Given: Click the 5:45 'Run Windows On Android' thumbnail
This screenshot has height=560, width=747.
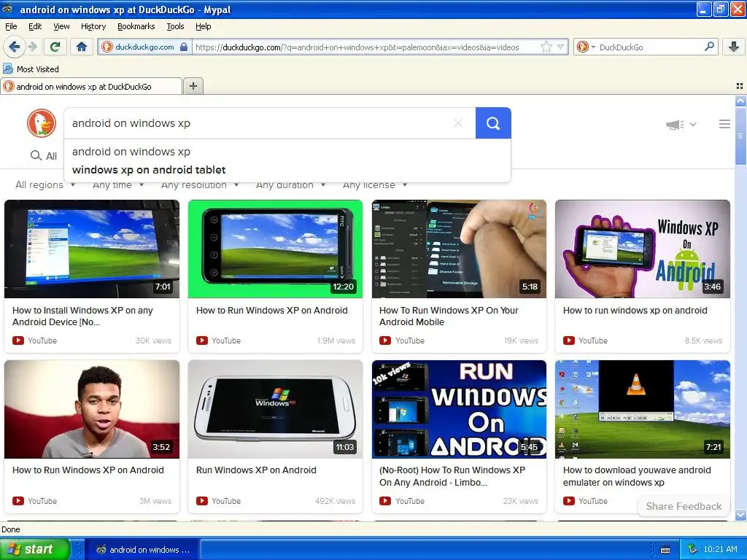Looking at the screenshot, I should pos(460,409).
